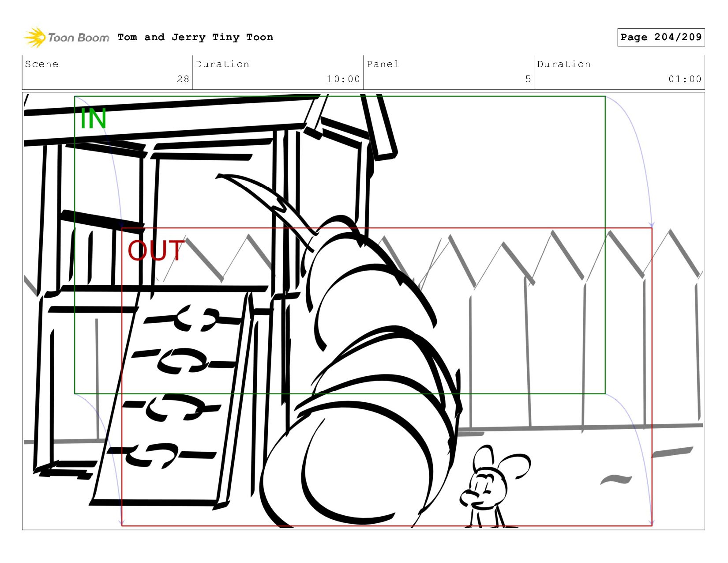Select scene number 28
This screenshot has width=728, height=563.
183,79
